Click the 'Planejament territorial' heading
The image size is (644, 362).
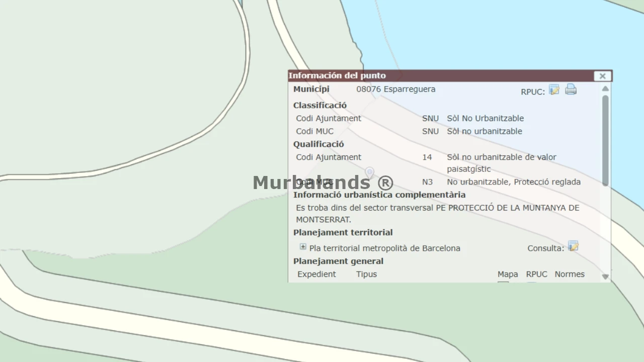(343, 233)
